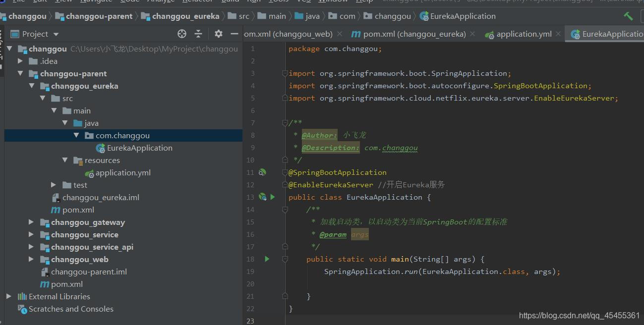Click Spring gutter icon on line 13
644x325 pixels.
coord(263,197)
